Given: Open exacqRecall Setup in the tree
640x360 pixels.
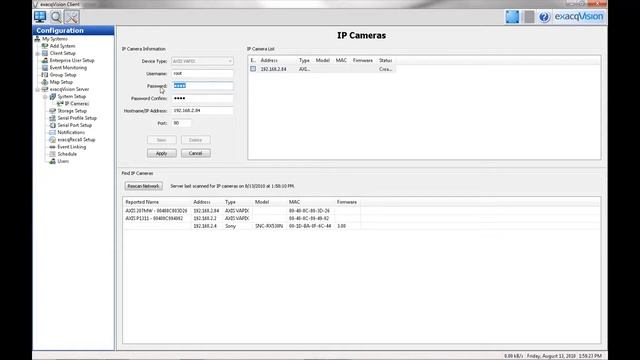Looking at the screenshot, I should pyautogui.click(x=76, y=140).
